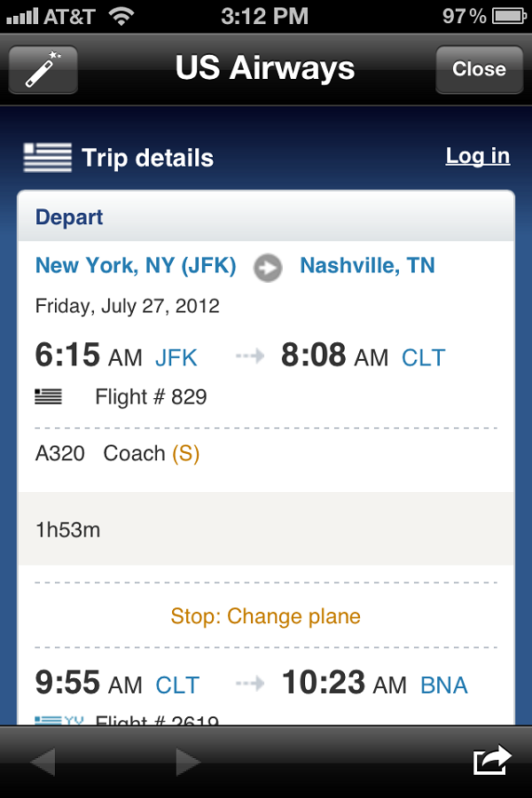
Task: Tap the Stop: Change plane notice
Action: click(266, 616)
